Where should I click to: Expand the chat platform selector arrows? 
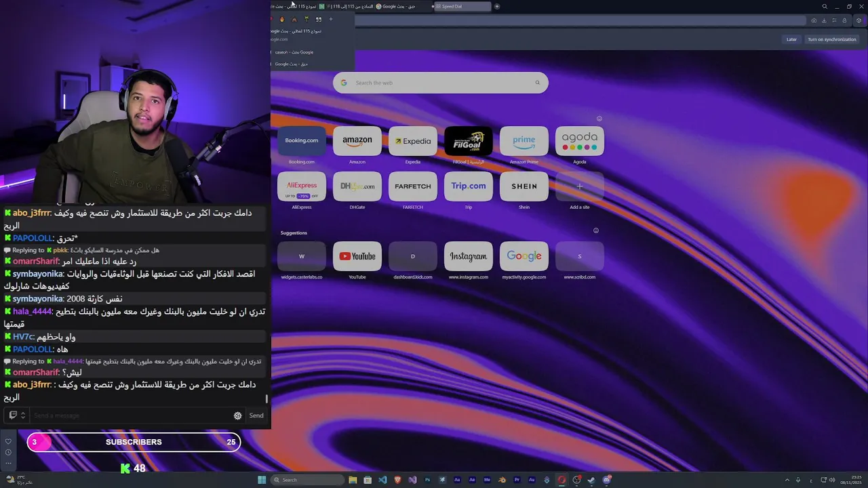[x=22, y=415]
